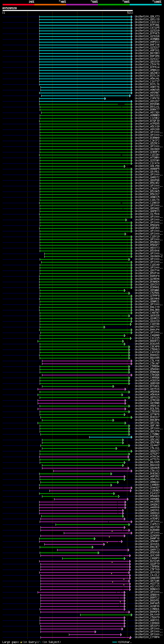The image size is (164, 644).
Task: Select the UniRef100_O14467 label
Action: click(x=147, y=445)
